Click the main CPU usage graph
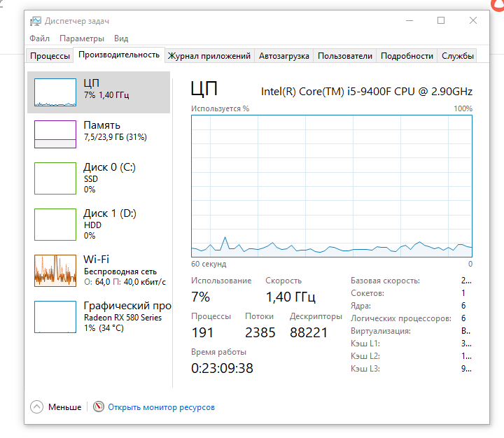This screenshot has width=504, height=438. pos(332,185)
